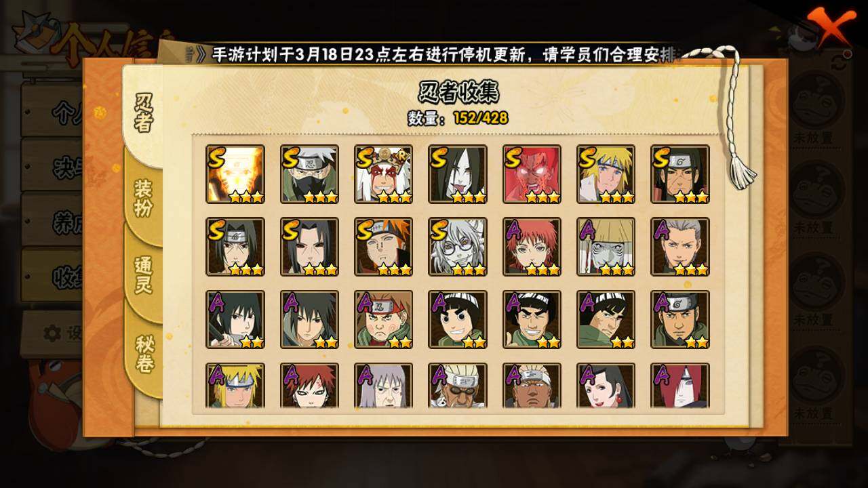Select the 忍者 tab
Viewport: 868px width, 488px height.
coord(143,113)
